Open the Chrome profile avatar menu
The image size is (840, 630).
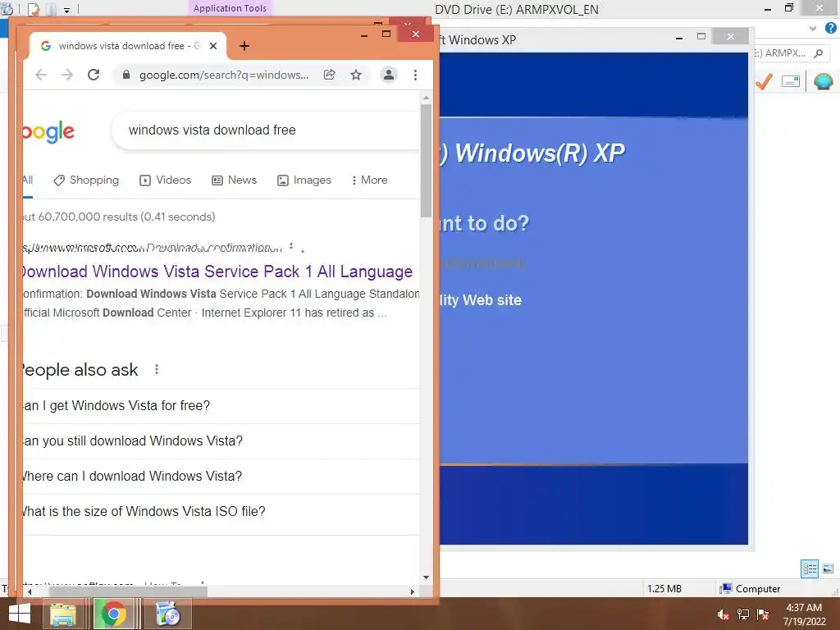coord(388,75)
